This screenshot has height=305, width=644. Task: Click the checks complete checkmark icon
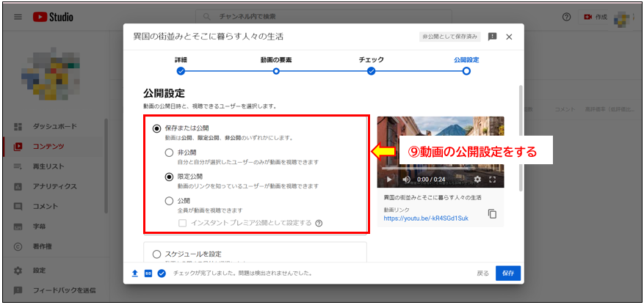point(162,273)
